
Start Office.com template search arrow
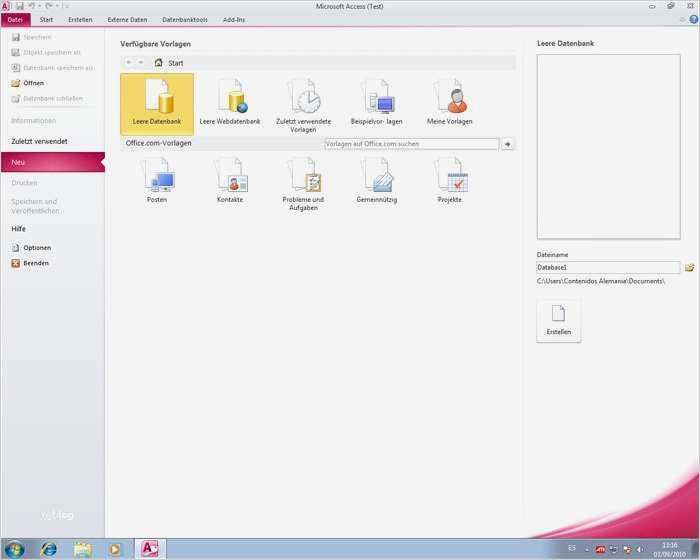pyautogui.click(x=507, y=144)
